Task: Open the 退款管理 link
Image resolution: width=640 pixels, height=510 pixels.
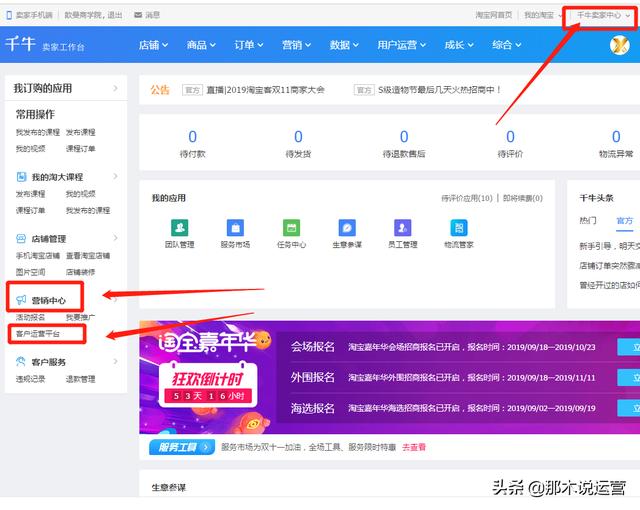Action: (x=80, y=379)
